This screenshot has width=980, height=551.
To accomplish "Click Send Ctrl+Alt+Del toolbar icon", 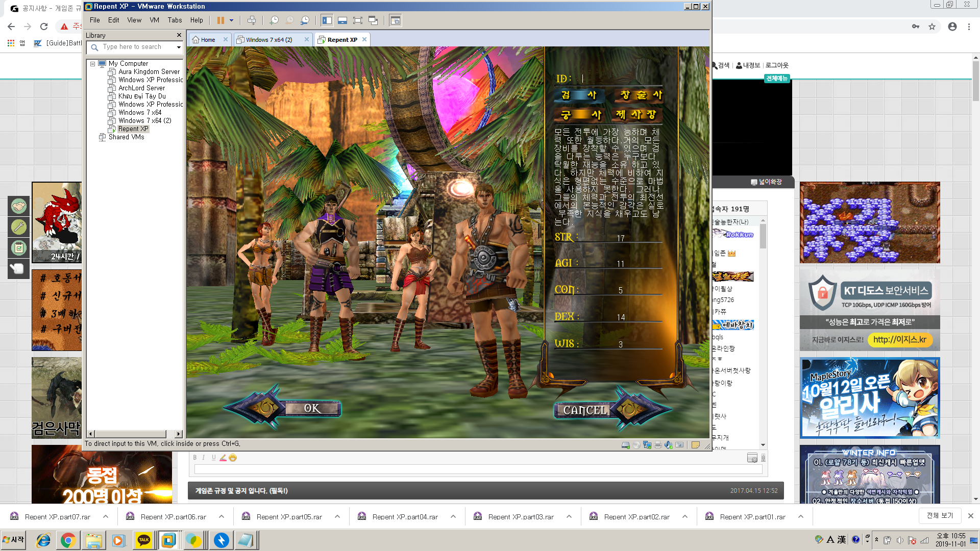I will coord(252,20).
